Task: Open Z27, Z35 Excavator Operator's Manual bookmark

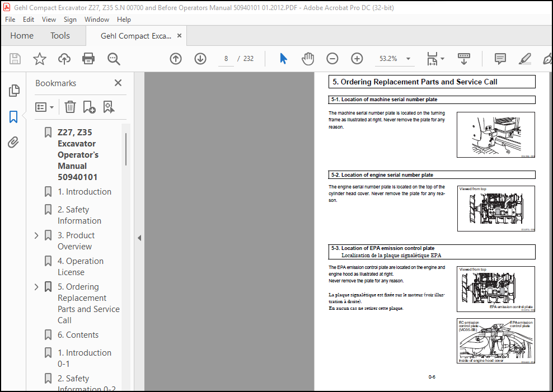Action: pos(78,154)
